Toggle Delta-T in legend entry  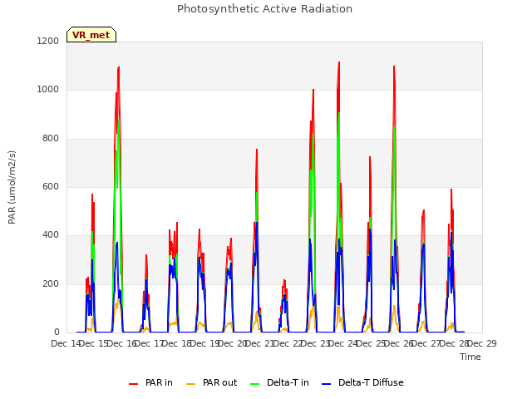tap(279, 382)
